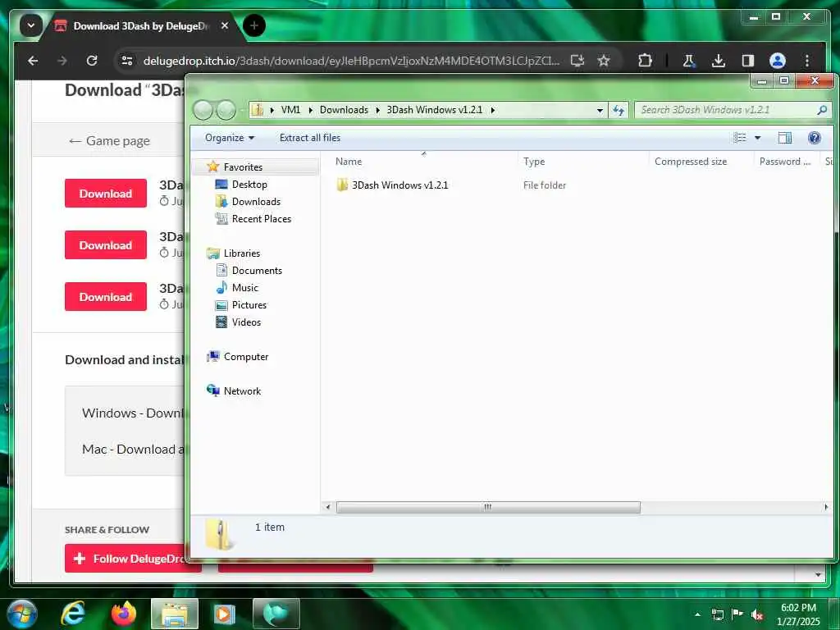The height and width of the screenshot is (630, 840).
Task: Select Favorites in navigation pane
Action: (x=243, y=167)
